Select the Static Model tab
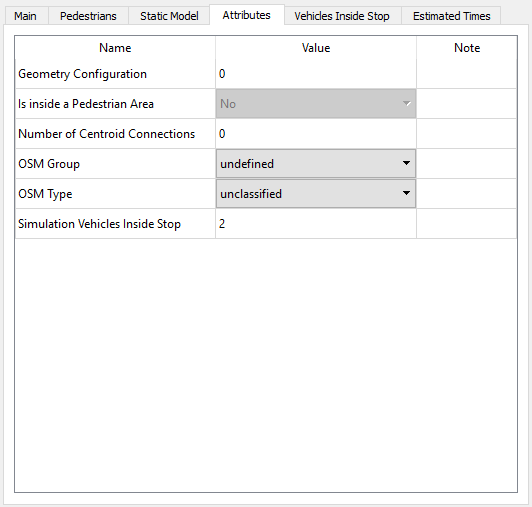 coord(169,16)
